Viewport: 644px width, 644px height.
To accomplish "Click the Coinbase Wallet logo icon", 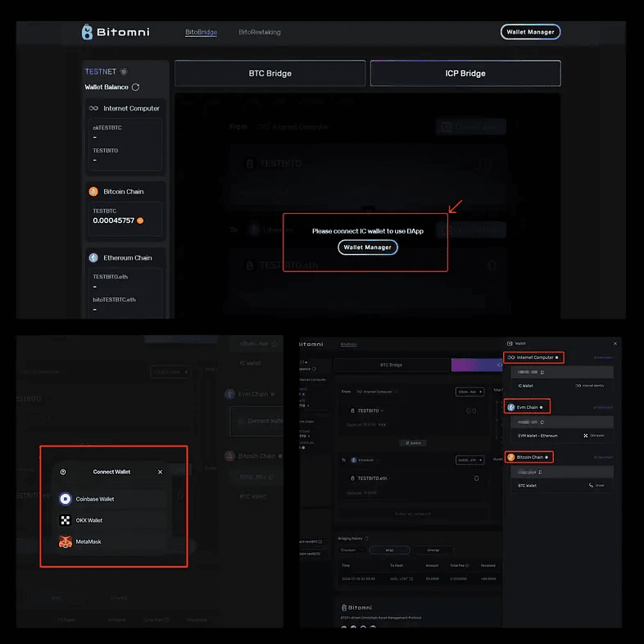I will 66,499.
